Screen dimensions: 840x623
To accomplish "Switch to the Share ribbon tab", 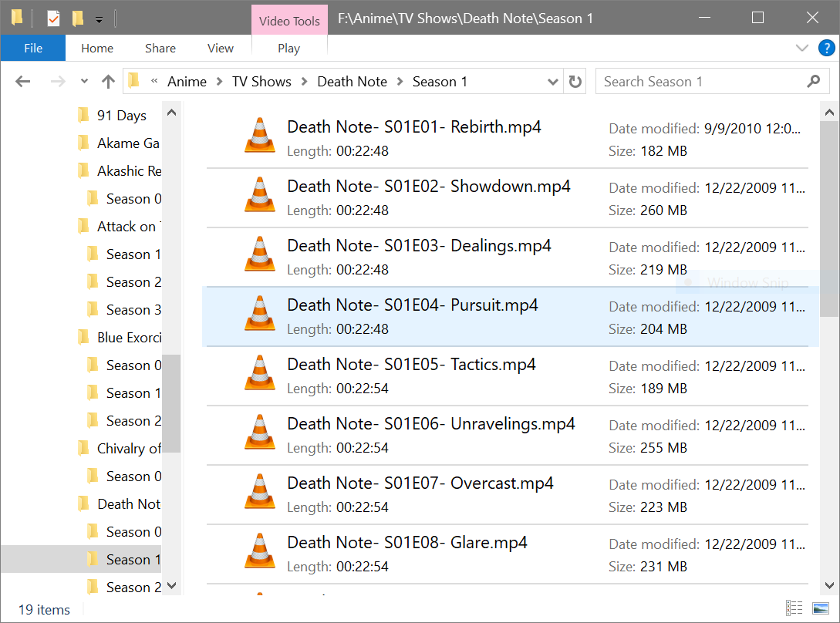I will (x=160, y=49).
